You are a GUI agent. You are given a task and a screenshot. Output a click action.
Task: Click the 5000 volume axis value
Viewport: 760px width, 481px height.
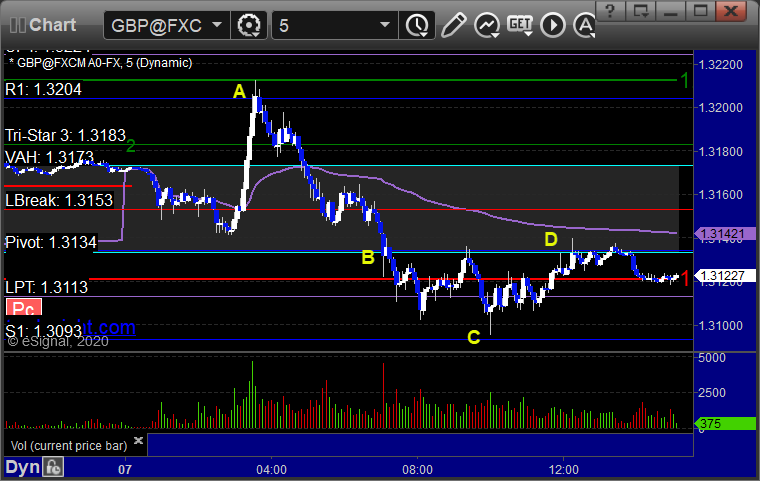click(x=712, y=358)
